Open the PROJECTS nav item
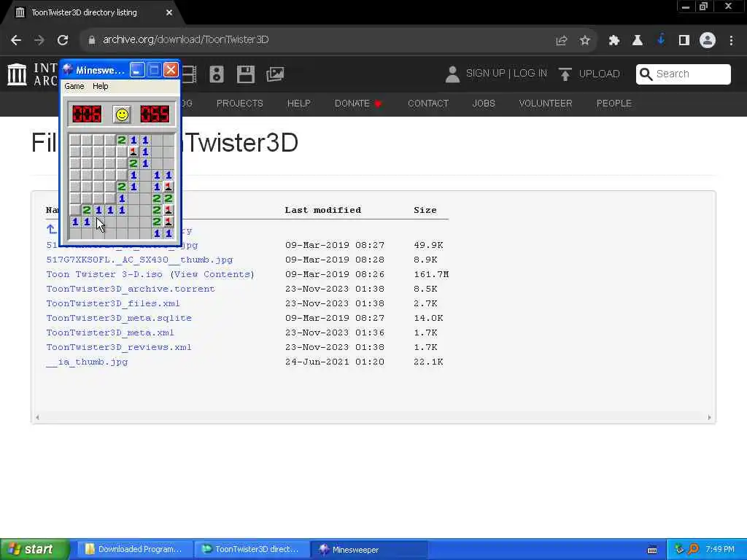This screenshot has width=747, height=560. coord(239,104)
